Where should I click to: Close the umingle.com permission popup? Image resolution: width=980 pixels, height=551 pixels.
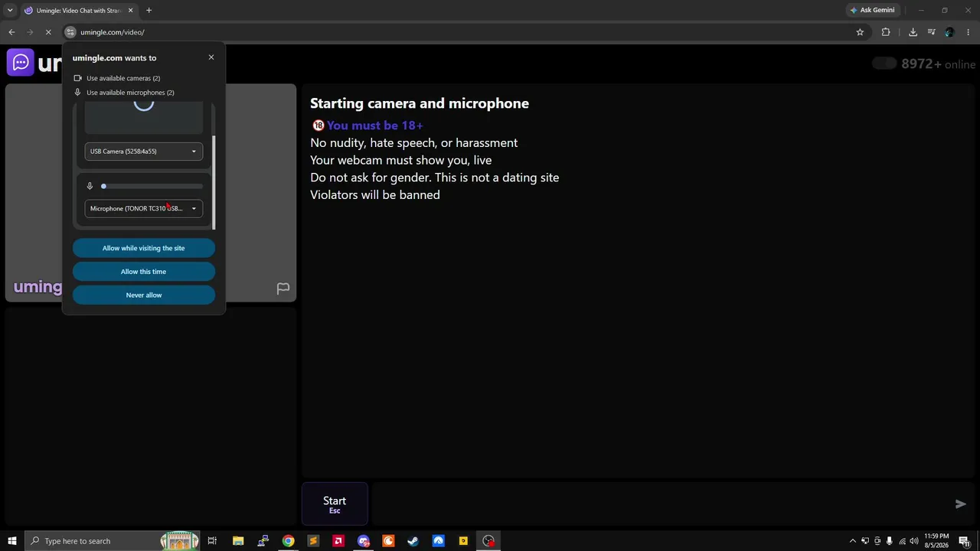click(211, 57)
